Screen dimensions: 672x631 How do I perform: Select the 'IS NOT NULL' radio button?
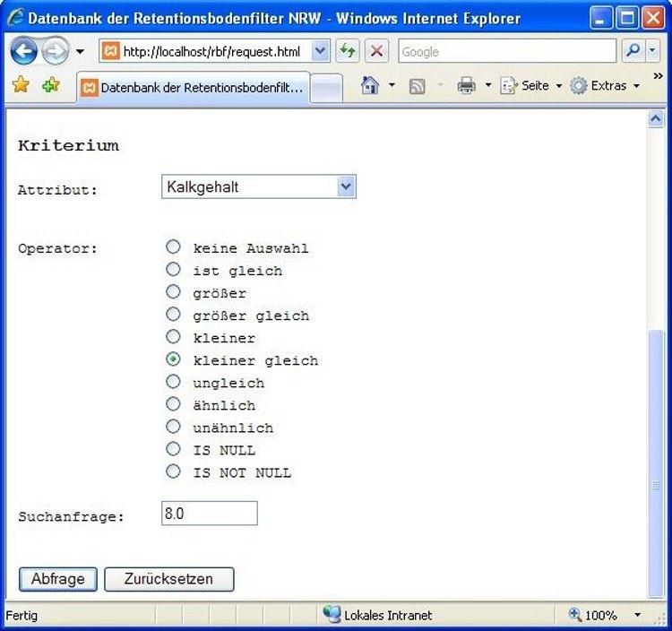pyautogui.click(x=174, y=471)
